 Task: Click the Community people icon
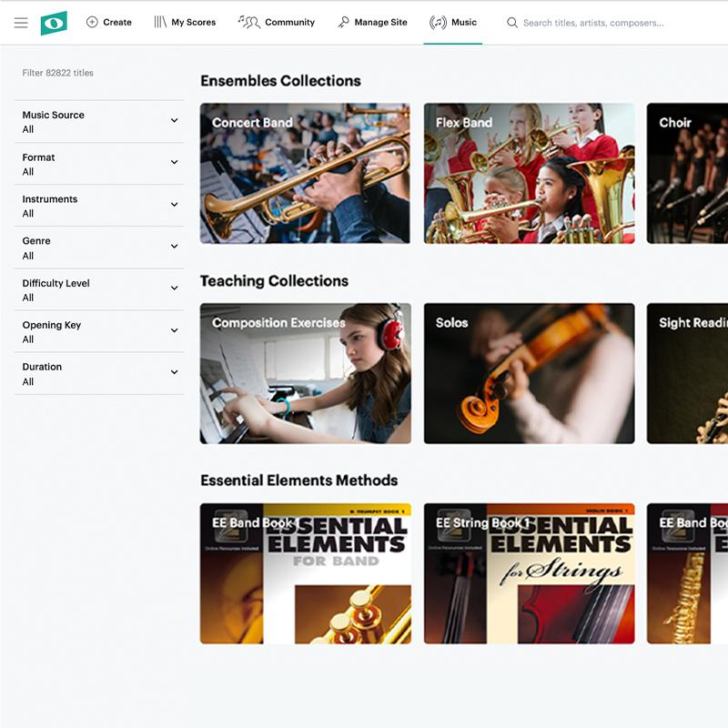tap(251, 20)
